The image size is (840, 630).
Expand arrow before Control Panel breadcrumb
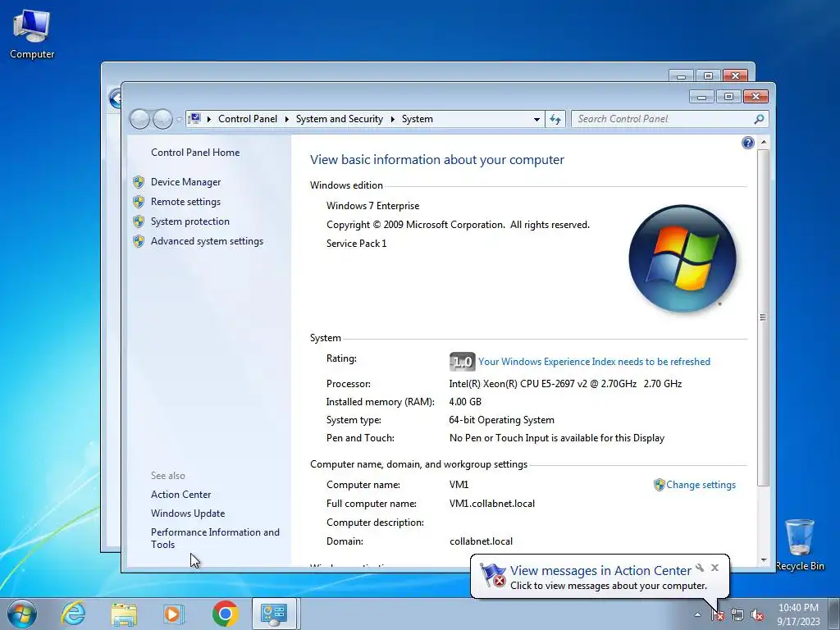tap(209, 119)
